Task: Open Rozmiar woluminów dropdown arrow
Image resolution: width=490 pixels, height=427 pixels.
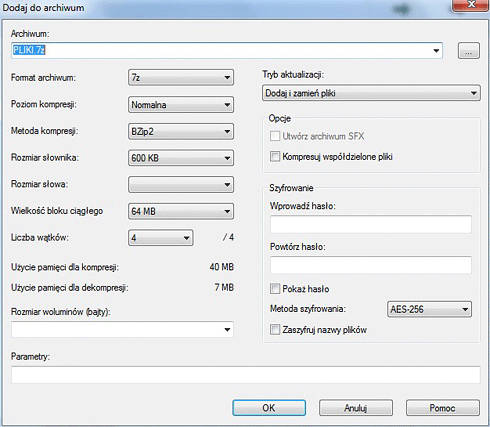Action: (x=227, y=330)
